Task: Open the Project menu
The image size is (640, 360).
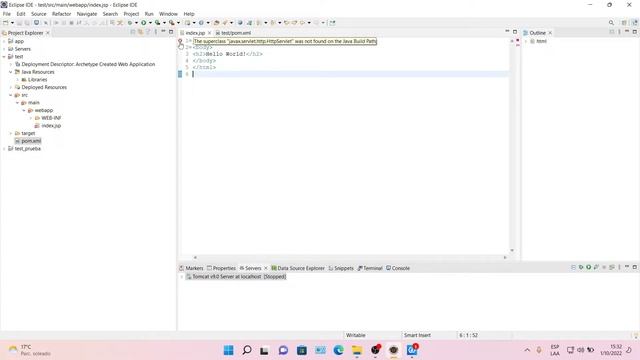Action: pos(131,14)
